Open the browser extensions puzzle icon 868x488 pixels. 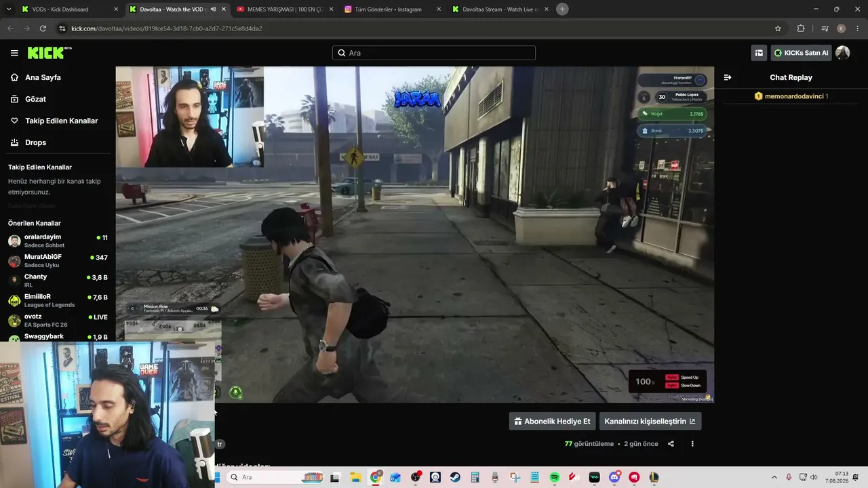click(x=801, y=28)
